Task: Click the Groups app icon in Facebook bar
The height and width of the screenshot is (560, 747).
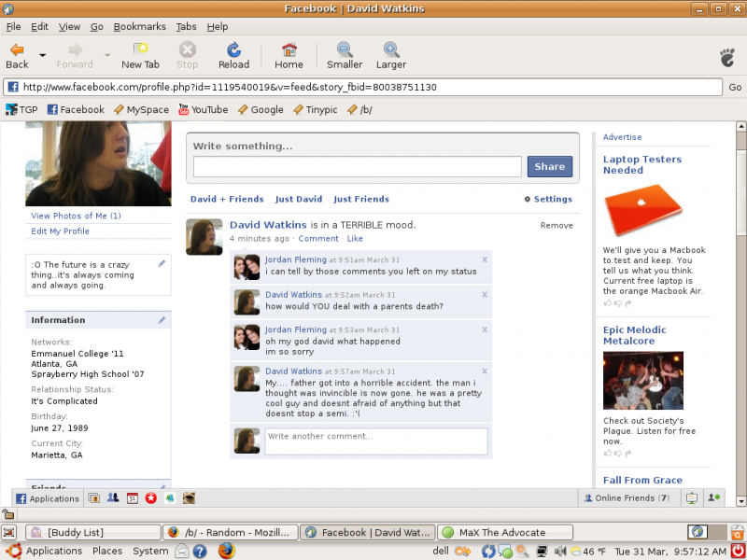Action: 113,498
